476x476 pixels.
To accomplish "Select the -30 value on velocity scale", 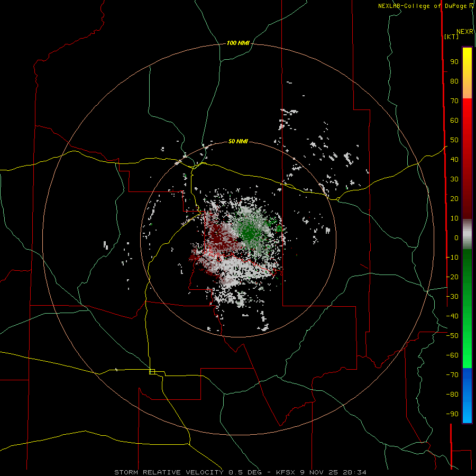I will 452,297.
